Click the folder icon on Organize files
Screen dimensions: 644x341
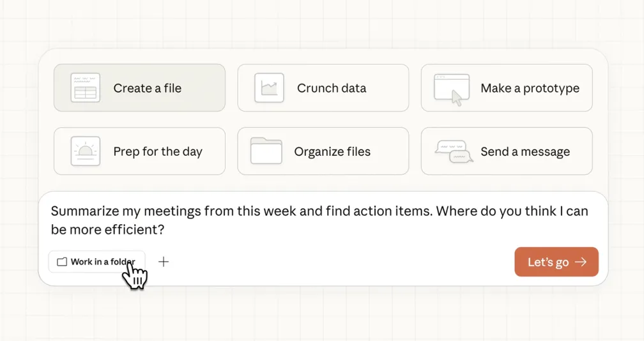click(266, 151)
